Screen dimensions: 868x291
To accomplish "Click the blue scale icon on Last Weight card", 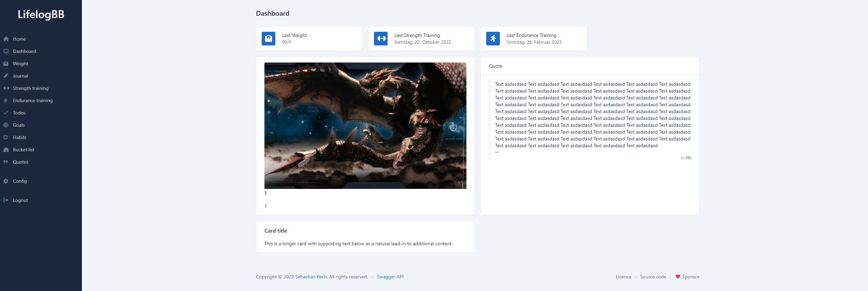I will pos(269,39).
